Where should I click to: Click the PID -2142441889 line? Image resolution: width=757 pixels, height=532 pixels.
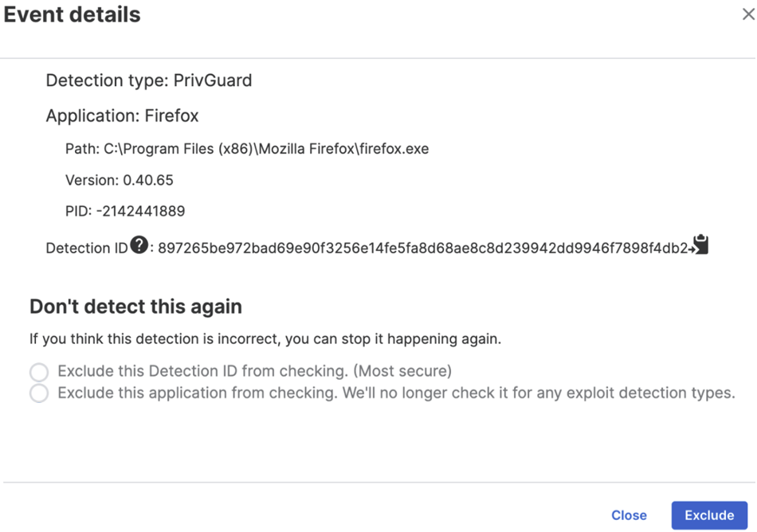click(x=125, y=211)
